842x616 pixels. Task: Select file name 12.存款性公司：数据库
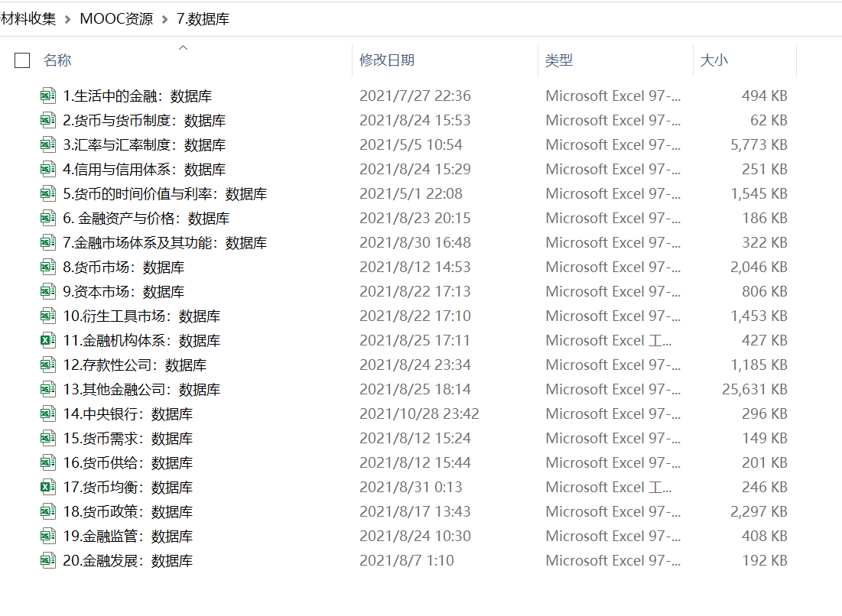(x=135, y=365)
